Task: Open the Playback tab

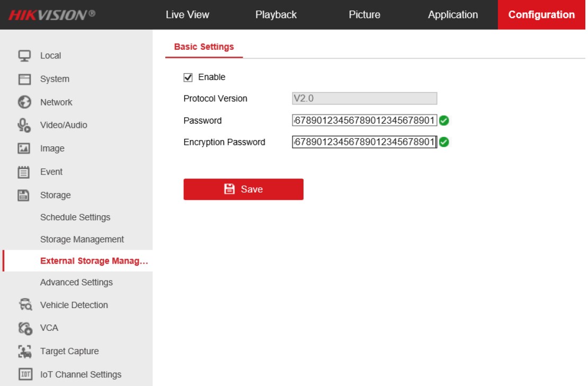Action: pos(276,15)
